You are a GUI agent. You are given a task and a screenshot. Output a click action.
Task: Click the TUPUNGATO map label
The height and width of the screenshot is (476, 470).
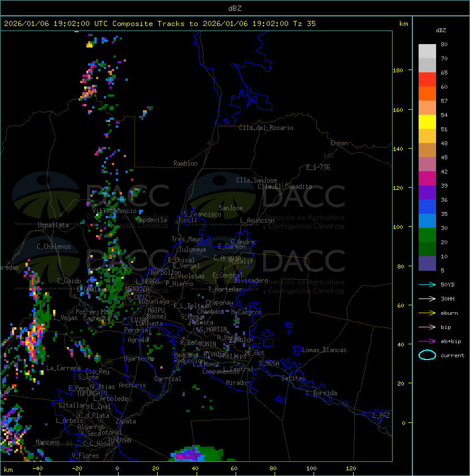(92, 393)
